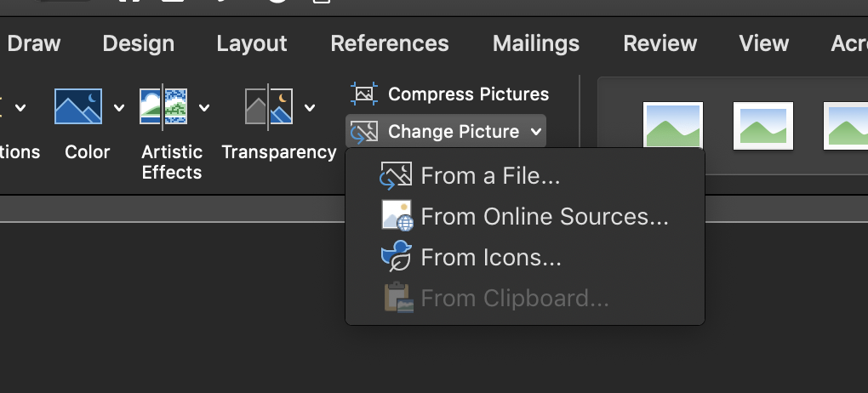This screenshot has width=868, height=393.
Task: Open the Artistic Effects icon
Action: coord(163,106)
